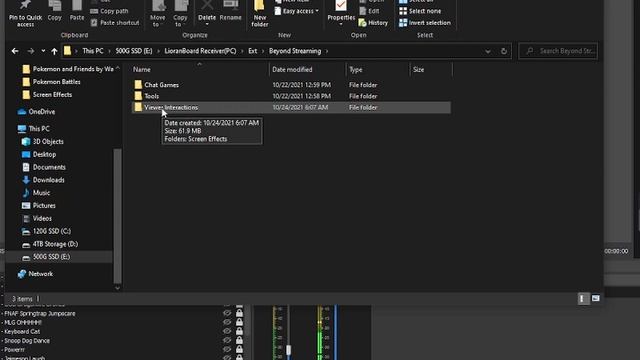Open Properties from the ribbon
Viewport: 640px width, 360px height.
[341, 13]
